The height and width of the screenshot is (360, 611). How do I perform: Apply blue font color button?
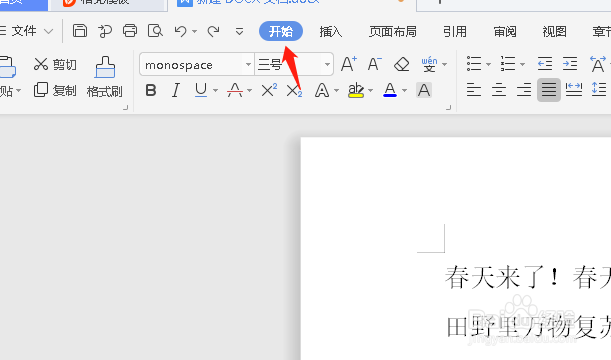pyautogui.click(x=390, y=90)
